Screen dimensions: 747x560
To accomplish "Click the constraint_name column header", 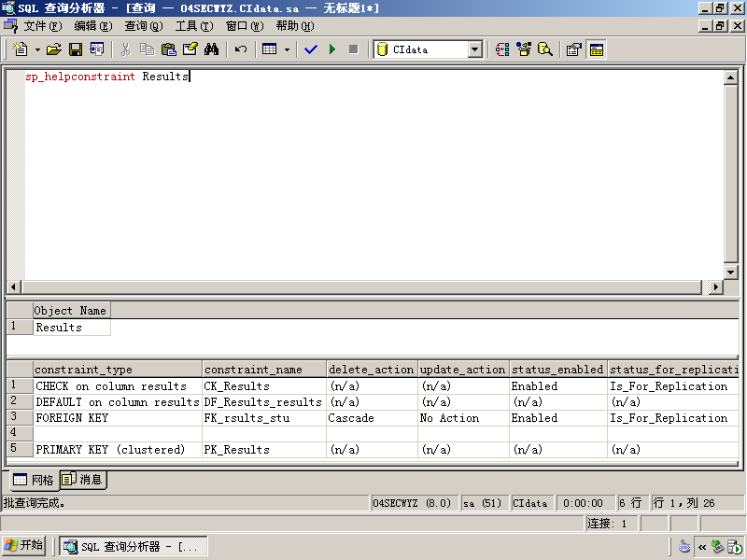I will [264, 370].
